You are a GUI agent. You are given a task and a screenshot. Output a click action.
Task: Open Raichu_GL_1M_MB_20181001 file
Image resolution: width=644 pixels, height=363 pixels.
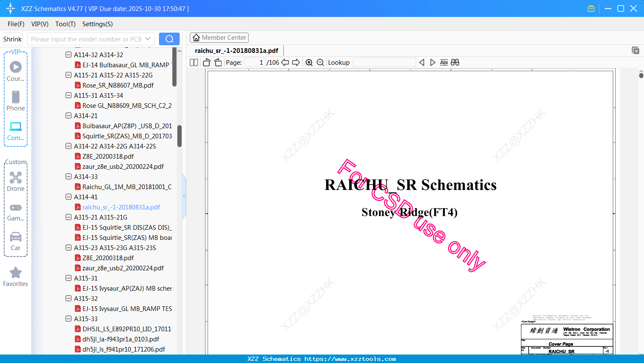[127, 187]
